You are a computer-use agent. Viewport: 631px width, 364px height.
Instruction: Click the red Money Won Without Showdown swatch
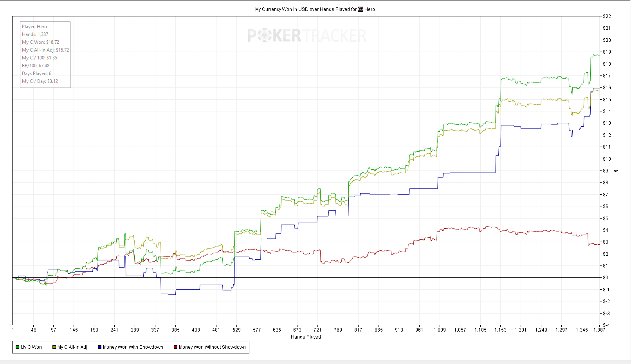pos(175,347)
